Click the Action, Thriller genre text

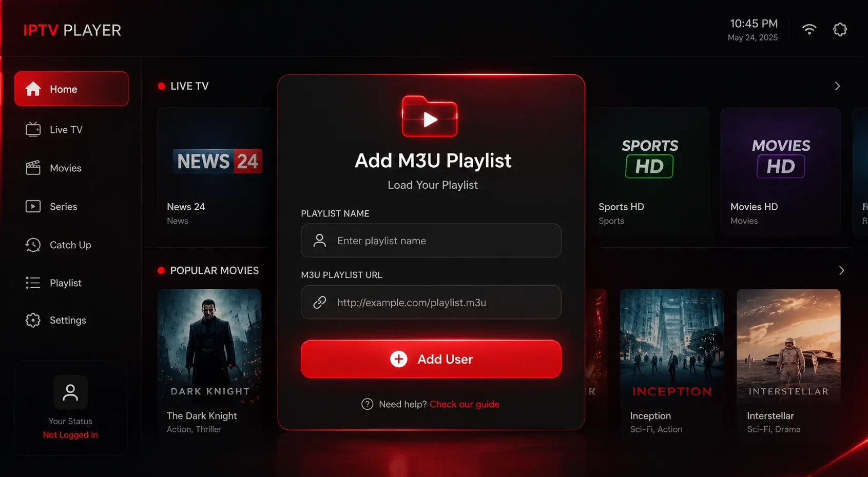coord(194,429)
